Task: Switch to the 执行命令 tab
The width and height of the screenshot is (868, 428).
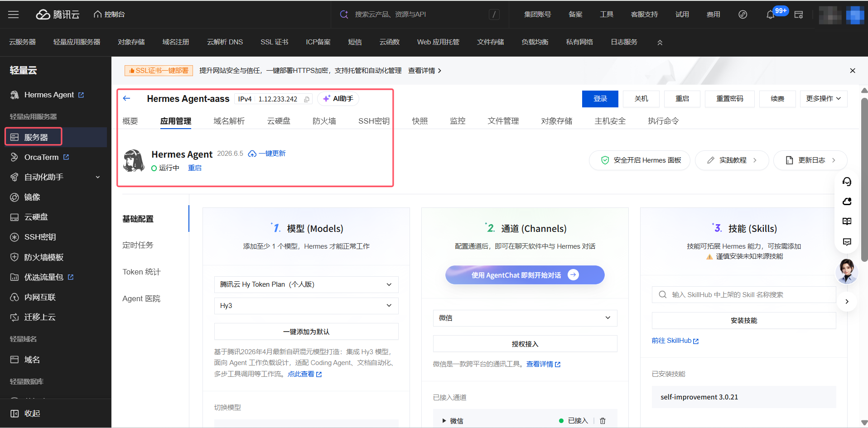Action: point(663,121)
